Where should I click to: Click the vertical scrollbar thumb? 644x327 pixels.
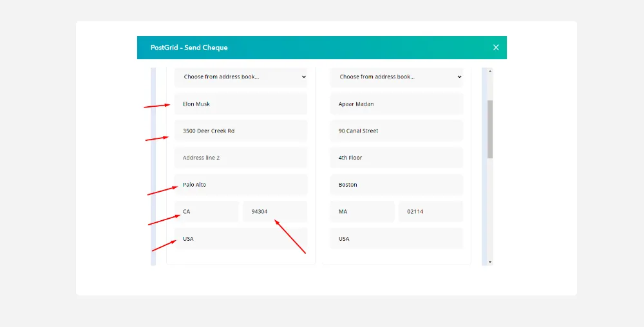click(490, 129)
